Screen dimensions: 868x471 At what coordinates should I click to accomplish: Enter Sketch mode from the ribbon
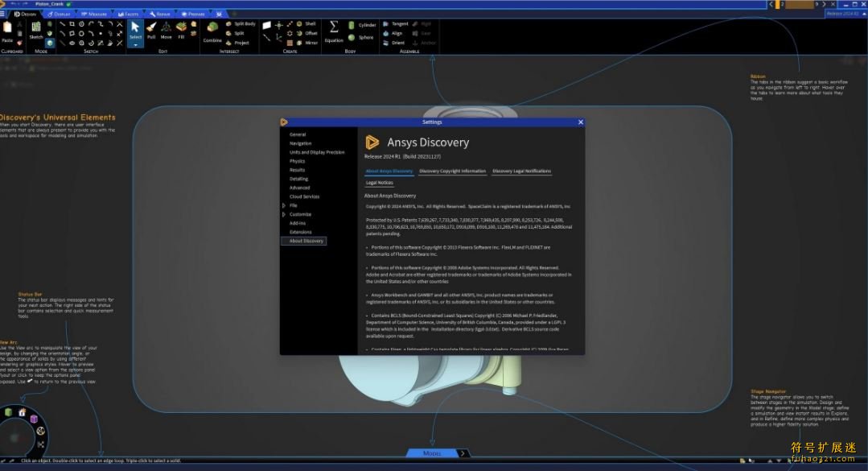(36, 31)
